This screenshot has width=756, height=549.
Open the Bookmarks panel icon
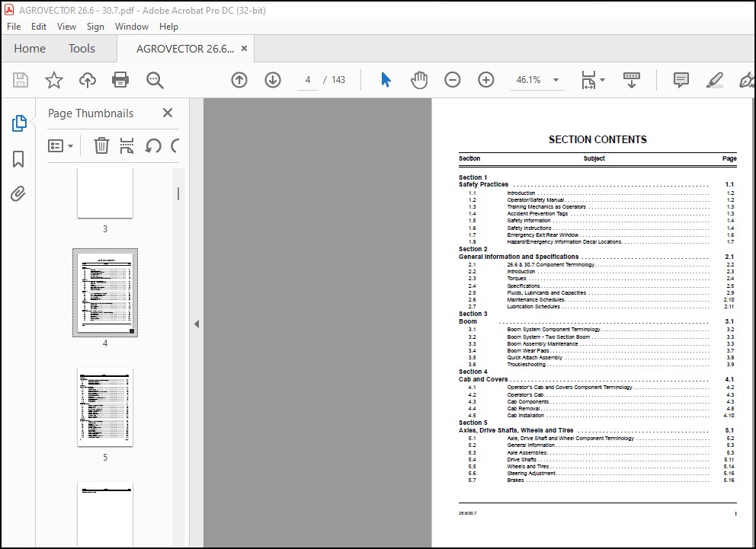click(18, 159)
